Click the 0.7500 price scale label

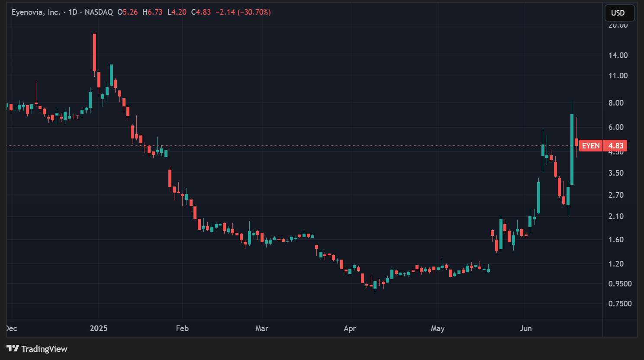click(x=620, y=304)
